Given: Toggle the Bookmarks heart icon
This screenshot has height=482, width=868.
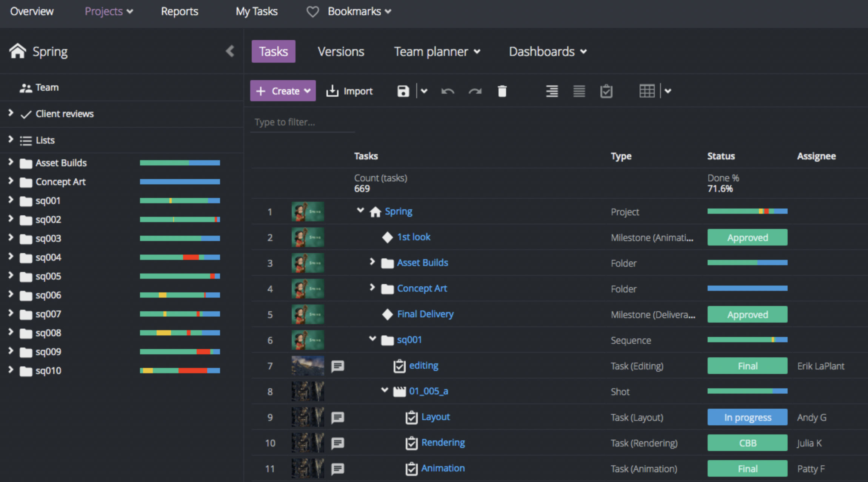Looking at the screenshot, I should click(312, 11).
